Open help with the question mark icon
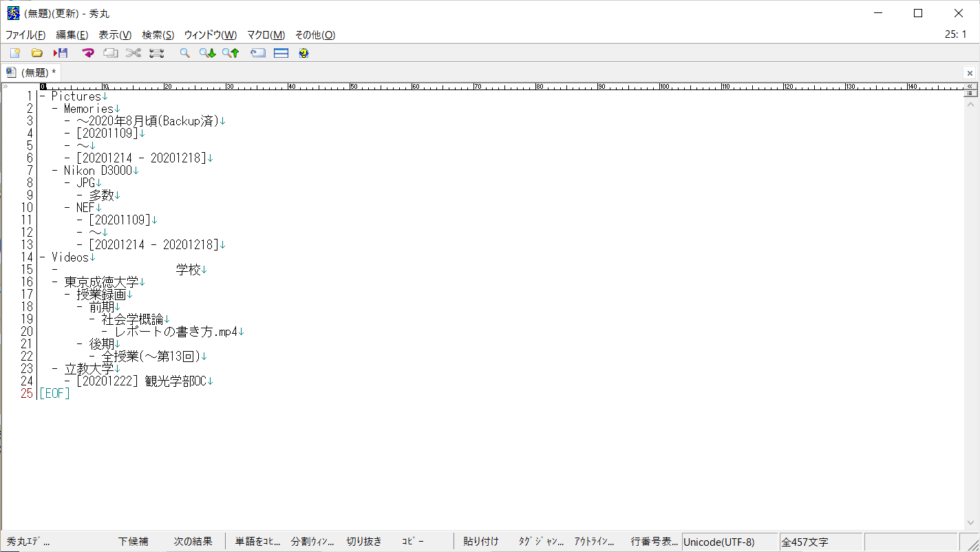This screenshot has width=980, height=552. (x=303, y=53)
